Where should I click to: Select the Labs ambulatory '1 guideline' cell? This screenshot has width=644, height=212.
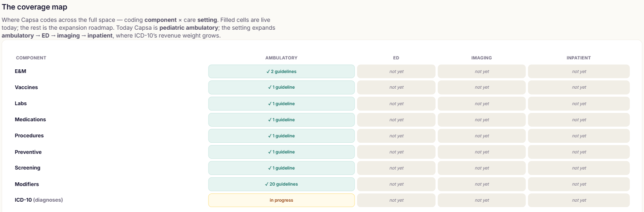click(x=281, y=104)
